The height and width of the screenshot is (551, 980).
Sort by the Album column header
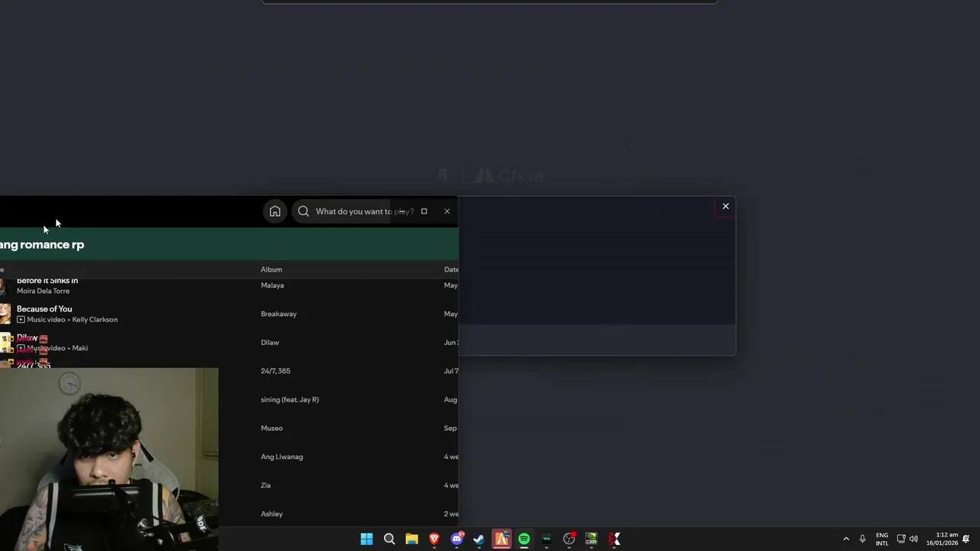pos(271,269)
